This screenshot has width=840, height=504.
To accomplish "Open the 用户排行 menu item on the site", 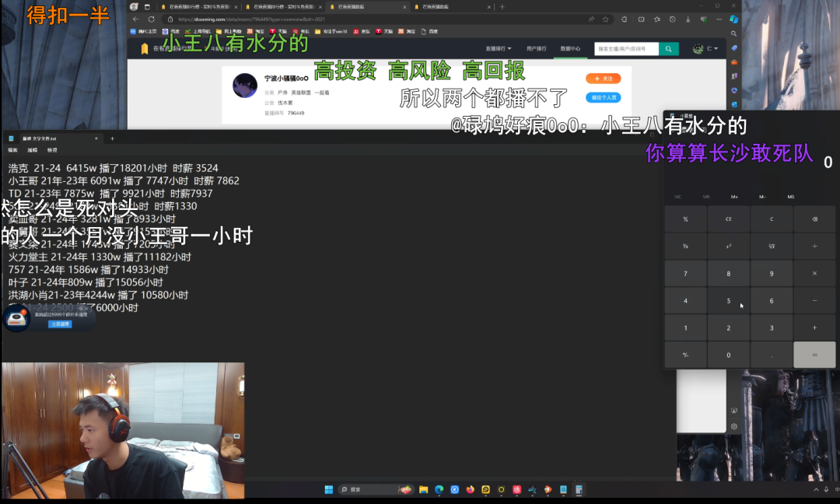I will click(x=536, y=49).
